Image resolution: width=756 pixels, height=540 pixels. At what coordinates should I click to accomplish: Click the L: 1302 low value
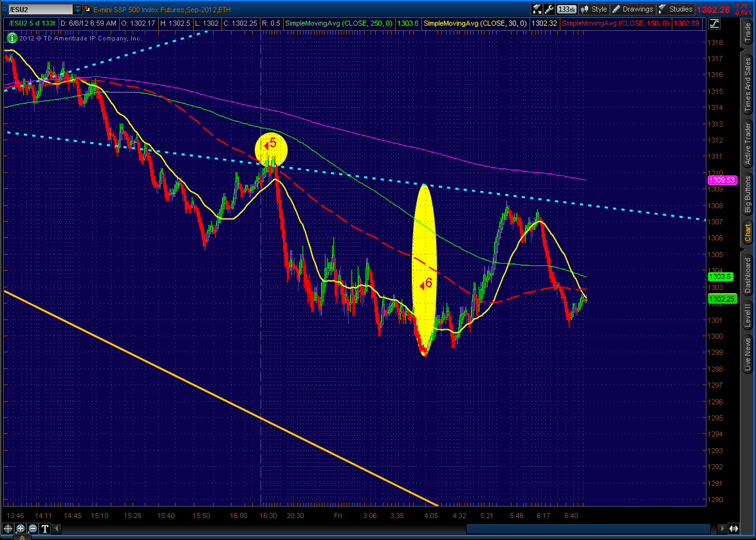click(x=207, y=23)
